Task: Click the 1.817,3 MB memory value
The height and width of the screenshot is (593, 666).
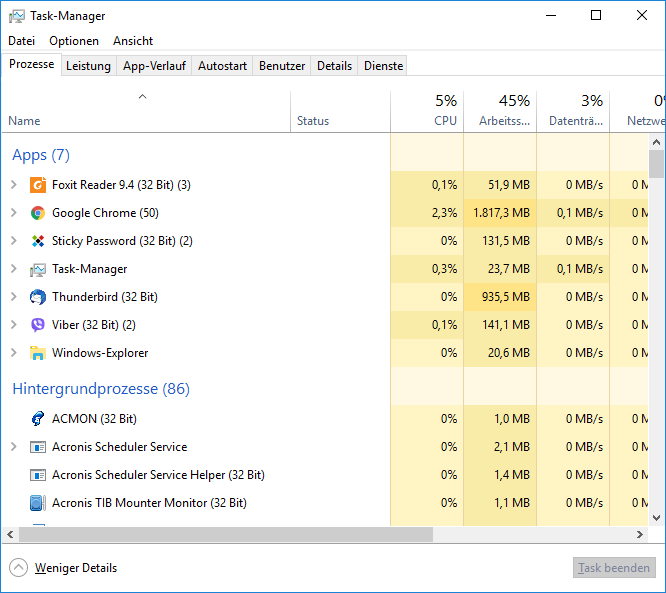Action: [x=501, y=213]
